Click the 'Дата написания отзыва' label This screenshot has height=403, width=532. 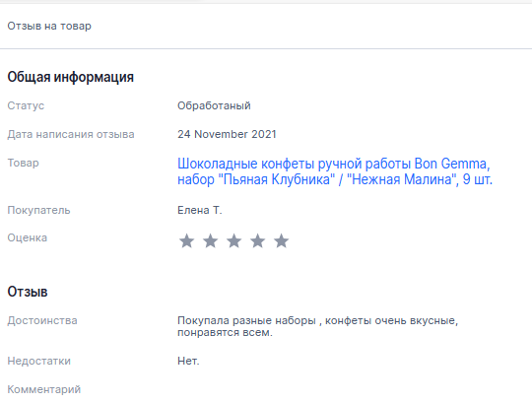(71, 134)
